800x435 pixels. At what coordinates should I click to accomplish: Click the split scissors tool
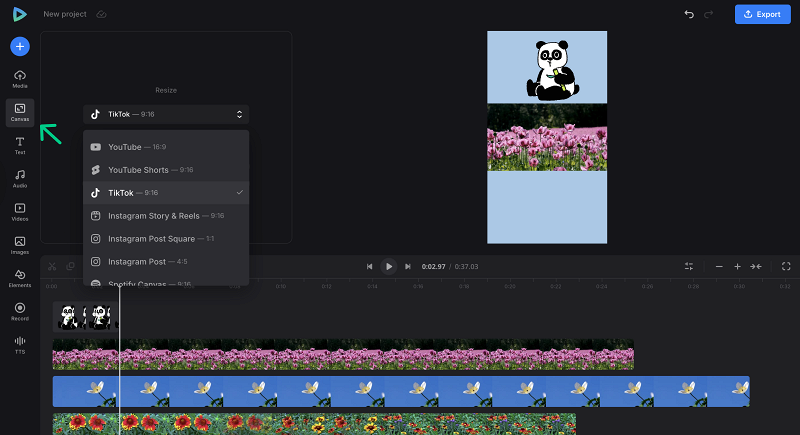(x=52, y=266)
